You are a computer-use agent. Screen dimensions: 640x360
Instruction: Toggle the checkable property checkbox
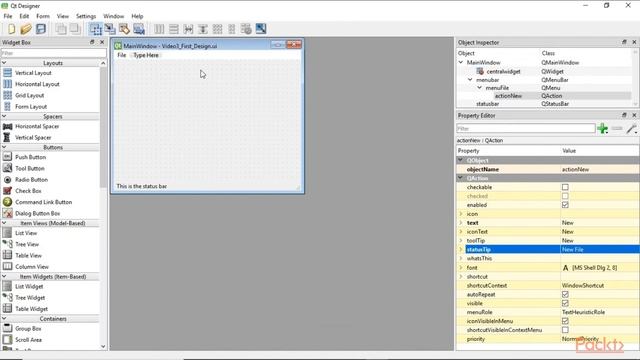pos(565,187)
